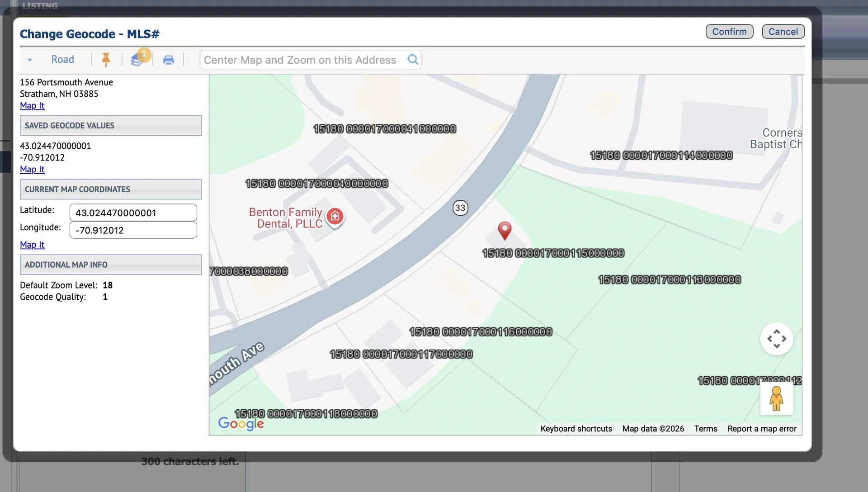Click the Confirm button

[x=730, y=32]
